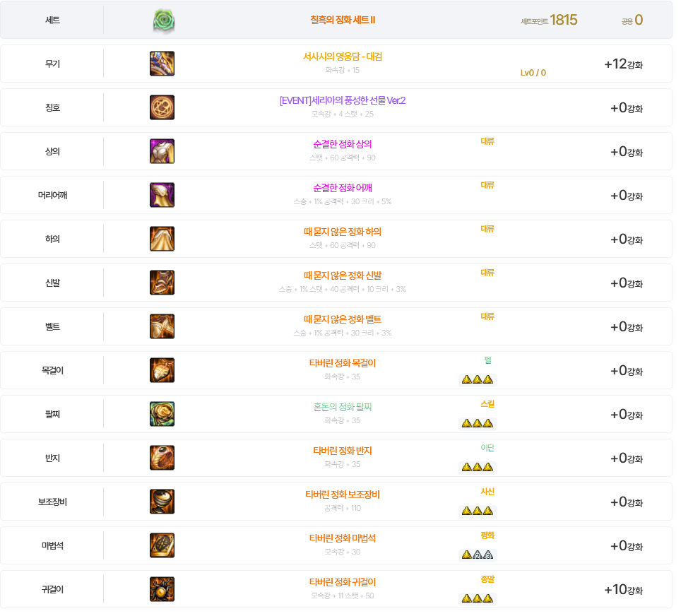Click the numbered triangle badges on 마법석 row
Viewport: 681px width, 616px height.
[478, 555]
